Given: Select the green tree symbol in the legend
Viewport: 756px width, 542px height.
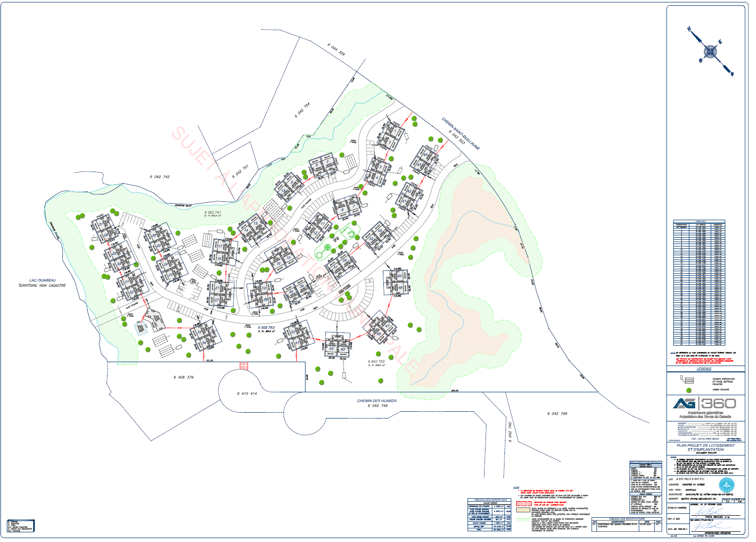Looking at the screenshot, I should click(x=688, y=390).
